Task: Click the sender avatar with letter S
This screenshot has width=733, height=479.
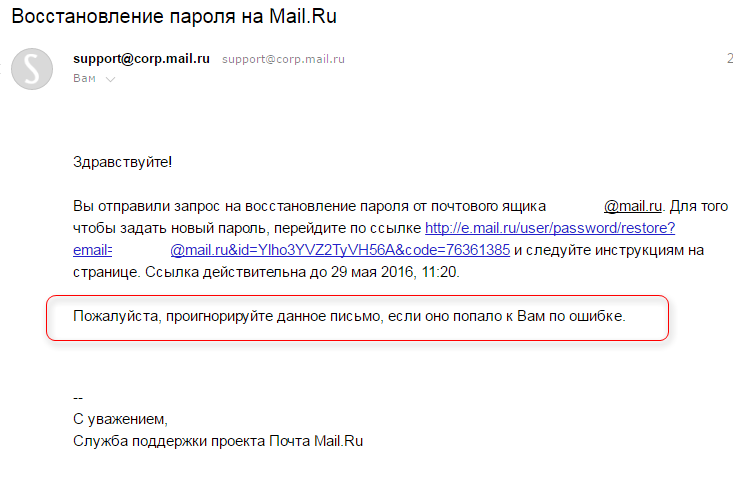Action: (x=32, y=69)
